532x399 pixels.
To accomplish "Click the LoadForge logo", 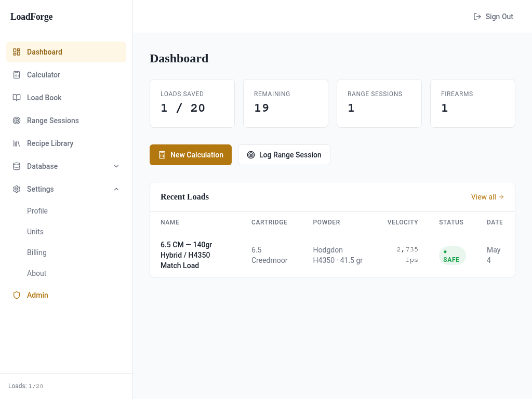I will pyautogui.click(x=32, y=16).
